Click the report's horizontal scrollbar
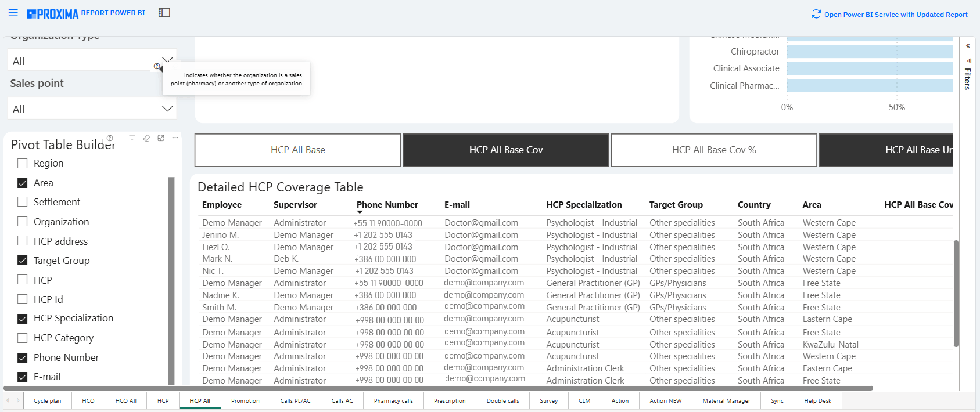980x412 pixels. coord(438,388)
